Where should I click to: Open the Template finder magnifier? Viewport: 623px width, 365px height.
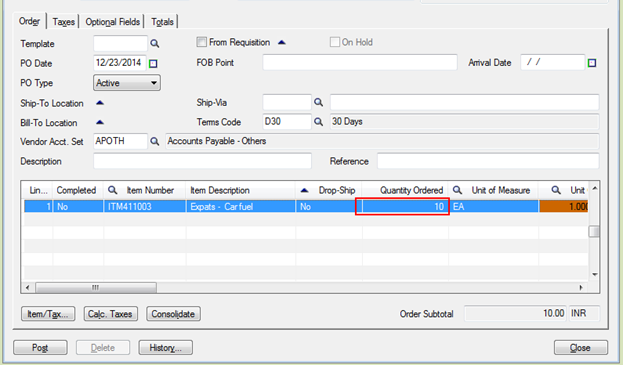tap(155, 44)
